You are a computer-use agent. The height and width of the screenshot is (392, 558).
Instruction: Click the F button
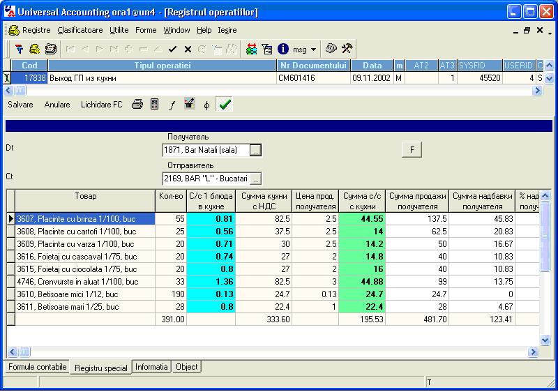(412, 150)
